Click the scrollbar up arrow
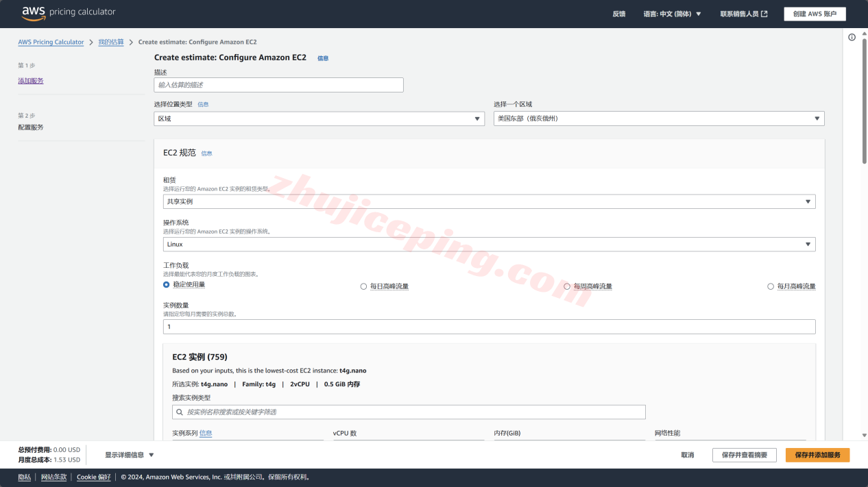Screen dimensions: 868x487 [x=864, y=33]
